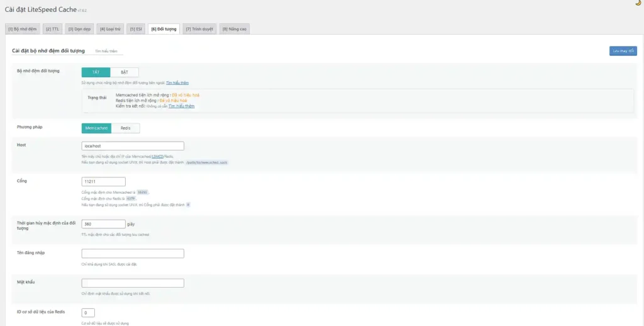The height and width of the screenshot is (326, 644).
Task: Click the 'giây' unit text beside 360
Action: (131, 224)
